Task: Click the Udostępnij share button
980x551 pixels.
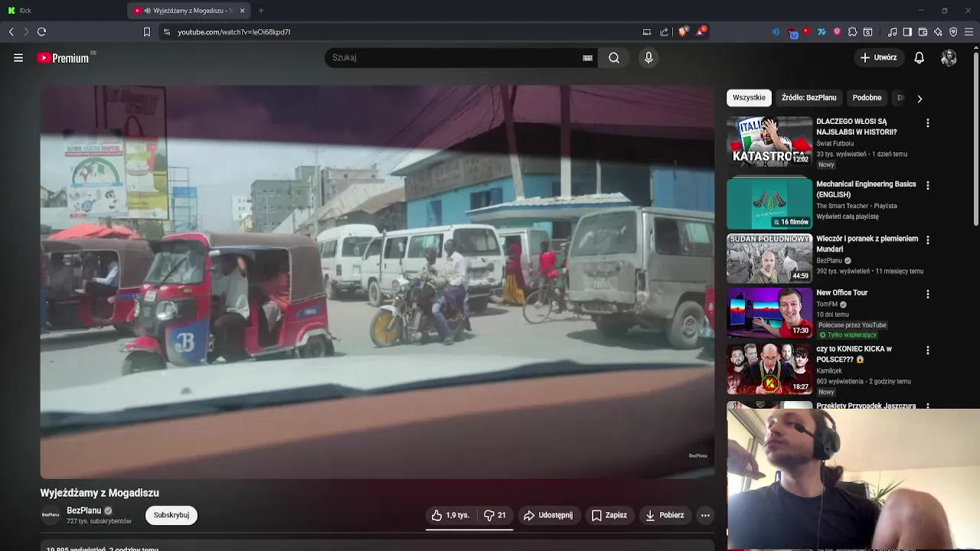Action: [x=548, y=515]
